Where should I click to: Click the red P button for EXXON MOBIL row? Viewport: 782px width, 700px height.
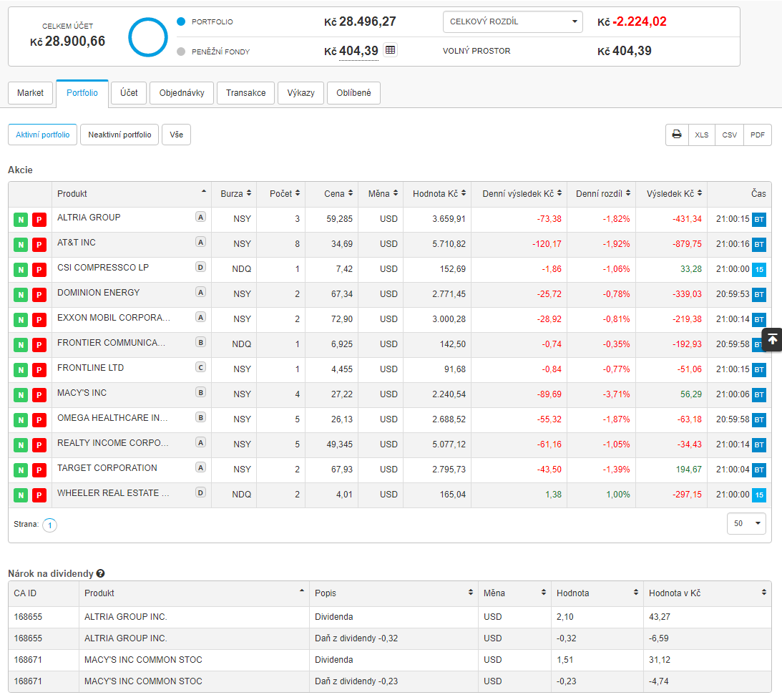click(39, 319)
